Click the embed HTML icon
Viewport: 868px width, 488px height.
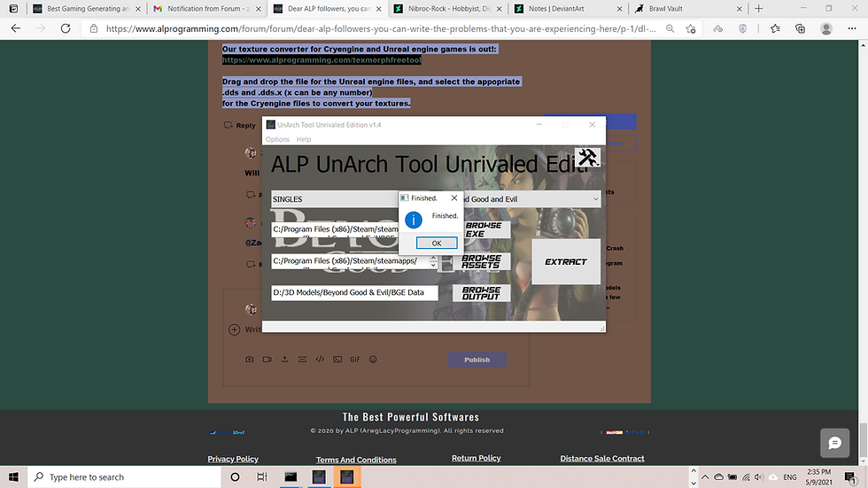337,360
